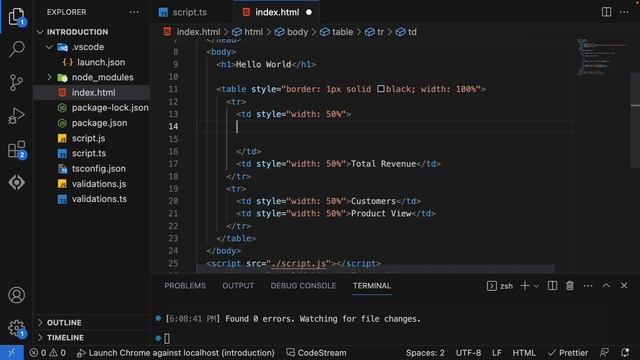Create a new terminal with plus icon
This screenshot has width=640, height=360.
525,286
